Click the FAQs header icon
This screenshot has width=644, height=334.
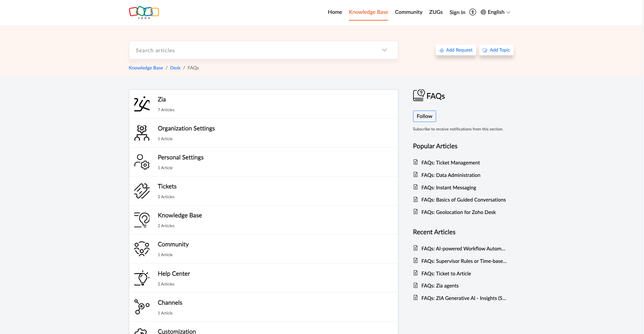point(418,95)
